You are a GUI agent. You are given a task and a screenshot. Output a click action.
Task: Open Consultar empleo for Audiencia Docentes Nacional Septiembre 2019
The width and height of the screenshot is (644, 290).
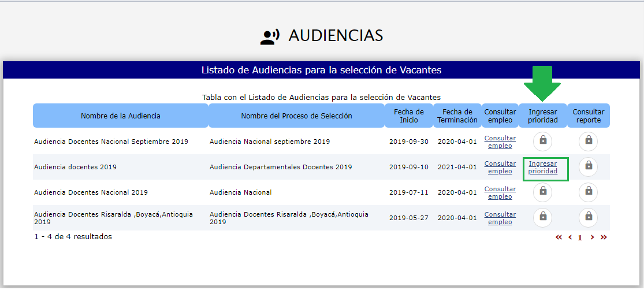(x=500, y=142)
